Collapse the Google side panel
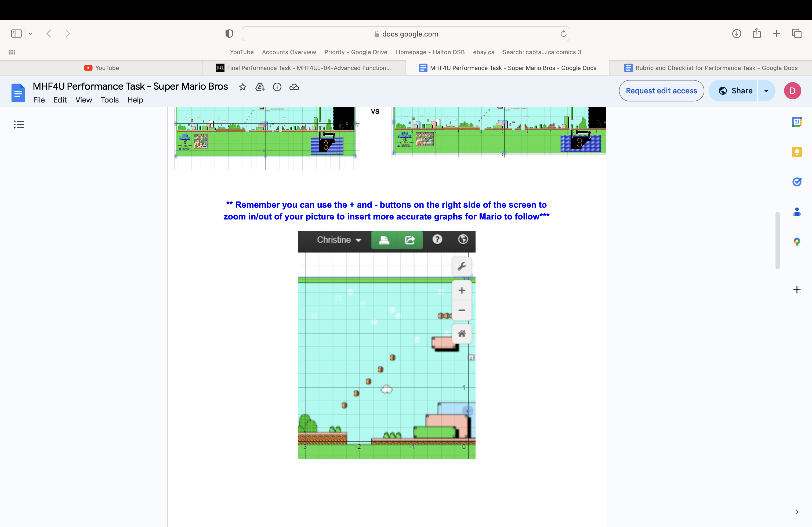Image resolution: width=812 pixels, height=527 pixels. click(797, 512)
